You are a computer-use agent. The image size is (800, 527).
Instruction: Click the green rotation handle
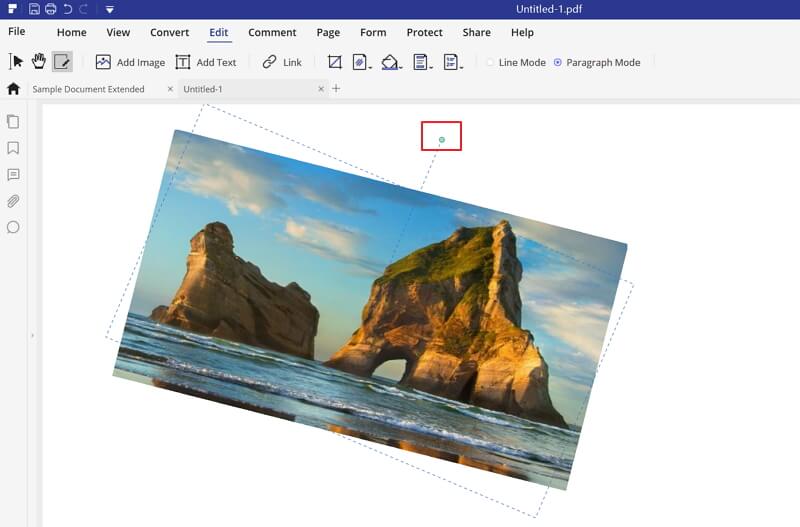pos(442,139)
